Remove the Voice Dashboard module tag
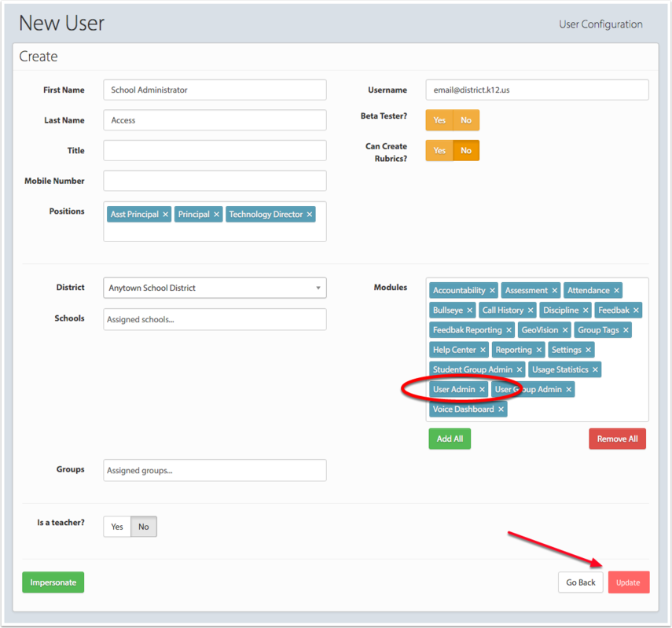 tap(501, 409)
